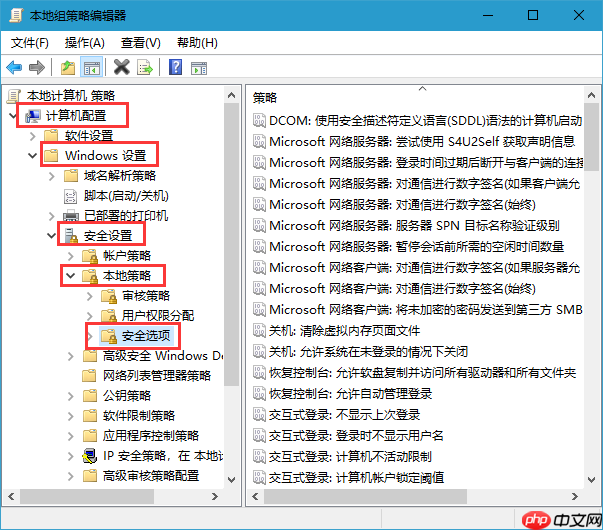Collapse the 安全设置 node

pos(52,235)
